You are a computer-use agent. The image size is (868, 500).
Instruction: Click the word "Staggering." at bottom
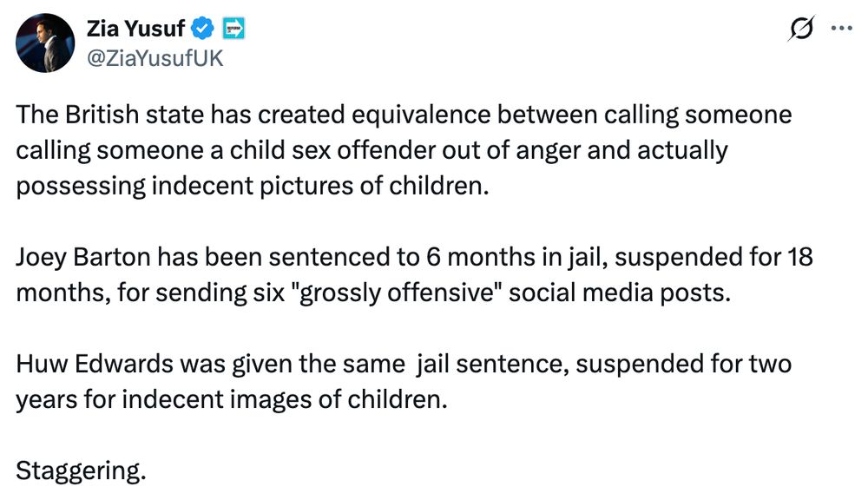pos(81,470)
